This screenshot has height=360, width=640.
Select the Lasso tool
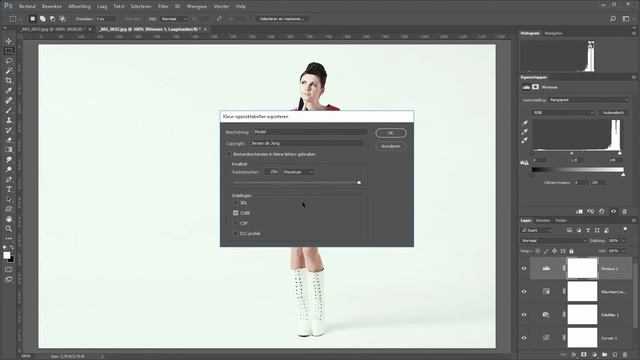pyautogui.click(x=9, y=61)
